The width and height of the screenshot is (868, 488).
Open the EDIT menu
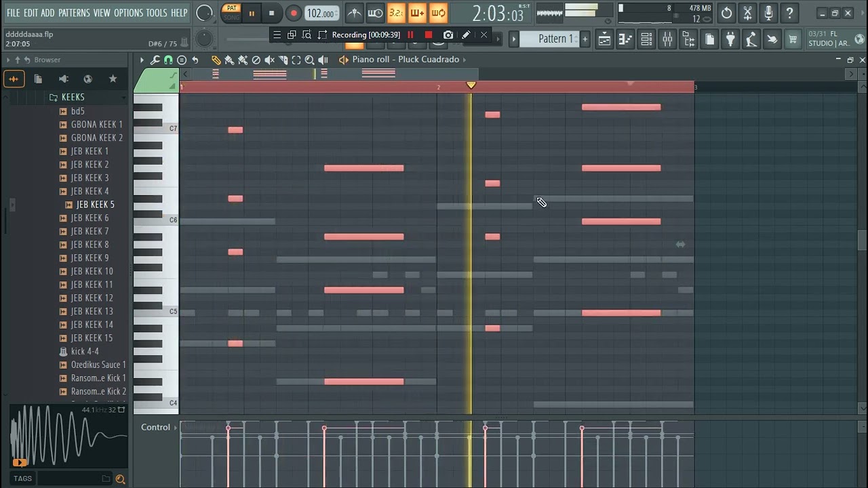point(31,13)
